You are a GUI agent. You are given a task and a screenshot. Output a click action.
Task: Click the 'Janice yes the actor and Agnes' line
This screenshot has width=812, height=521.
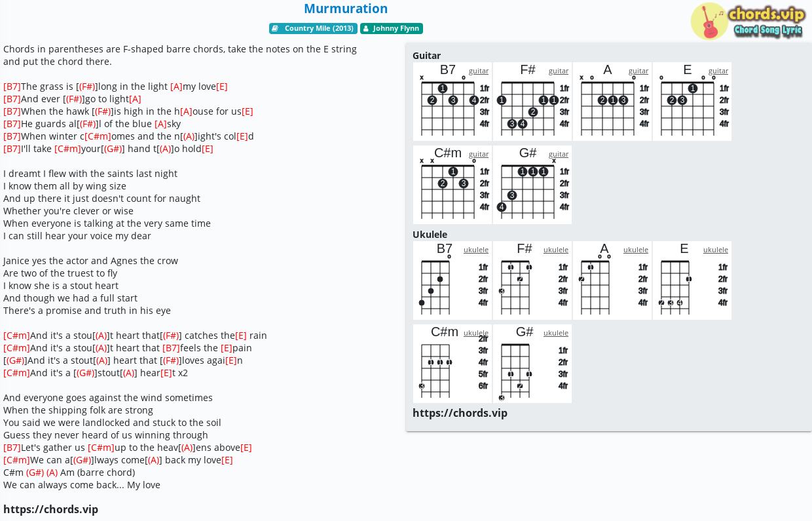coord(90,261)
